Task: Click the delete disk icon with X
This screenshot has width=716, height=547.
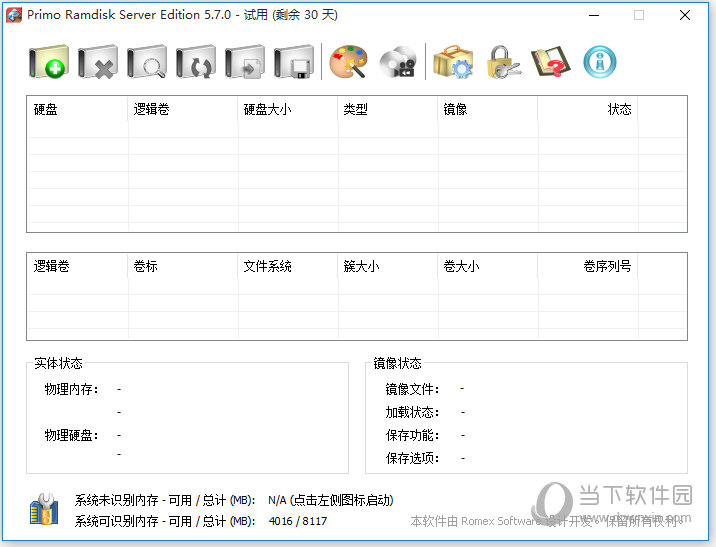Action: tap(98, 62)
